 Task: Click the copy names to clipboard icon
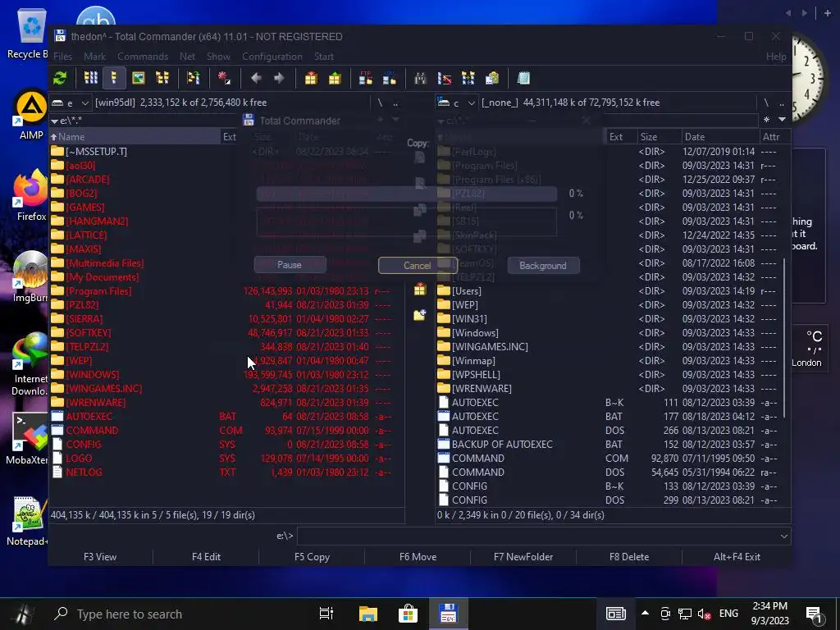[492, 78]
